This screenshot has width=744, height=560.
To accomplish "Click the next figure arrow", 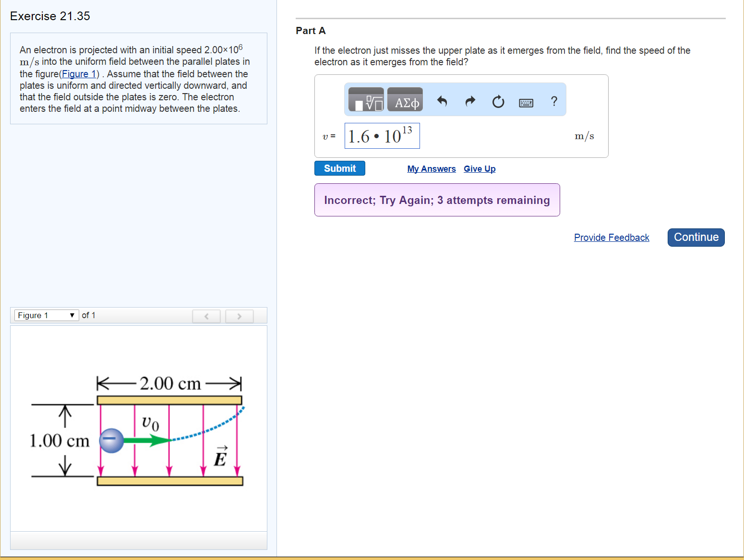I will click(x=239, y=316).
